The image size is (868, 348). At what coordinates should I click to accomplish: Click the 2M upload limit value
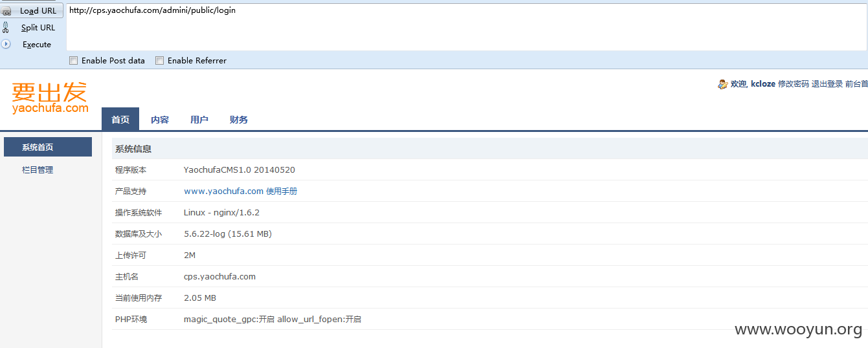(x=190, y=255)
